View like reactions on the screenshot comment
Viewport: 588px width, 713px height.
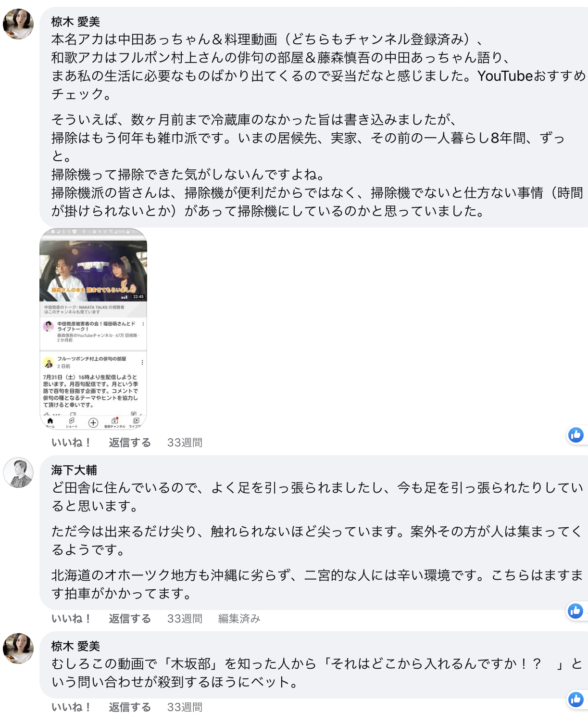(x=575, y=435)
